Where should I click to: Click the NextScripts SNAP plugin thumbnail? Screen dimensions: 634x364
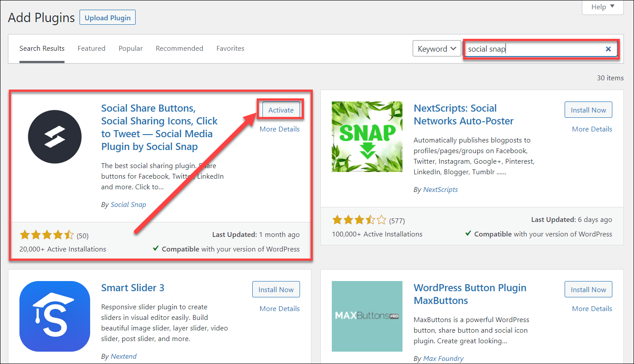click(x=367, y=137)
